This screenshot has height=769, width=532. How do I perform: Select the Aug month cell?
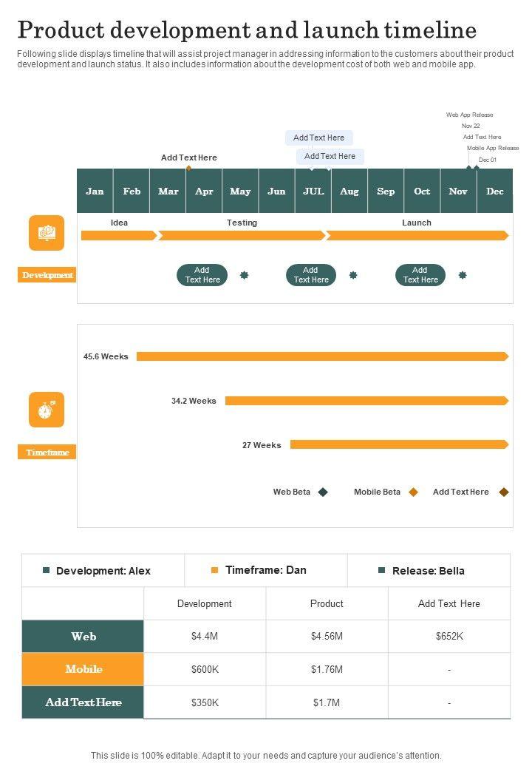tap(349, 191)
